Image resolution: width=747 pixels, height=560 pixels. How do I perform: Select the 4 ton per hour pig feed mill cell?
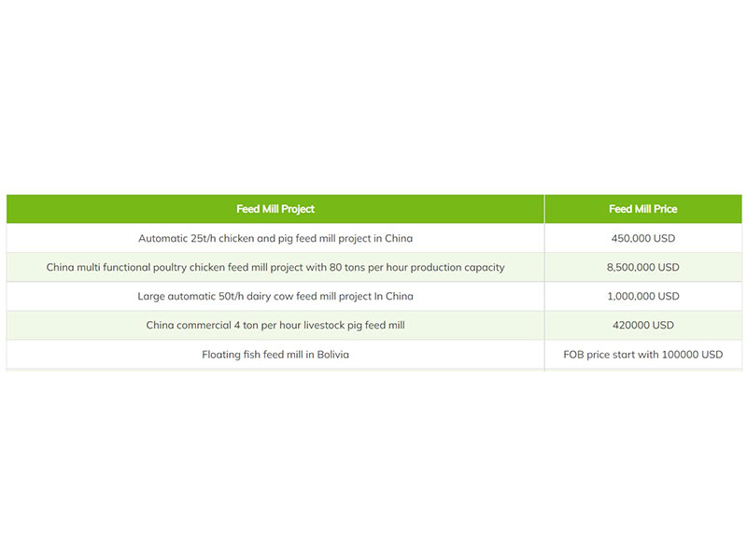point(275,325)
